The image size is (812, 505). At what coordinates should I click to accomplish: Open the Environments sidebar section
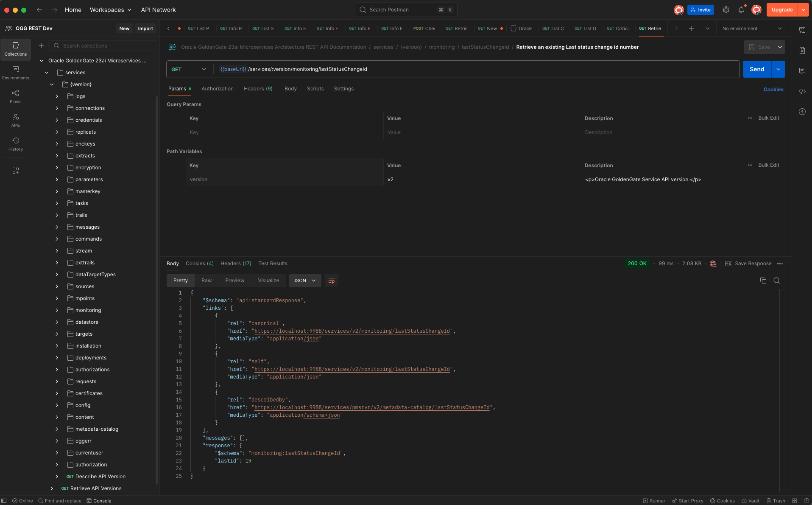pos(16,73)
